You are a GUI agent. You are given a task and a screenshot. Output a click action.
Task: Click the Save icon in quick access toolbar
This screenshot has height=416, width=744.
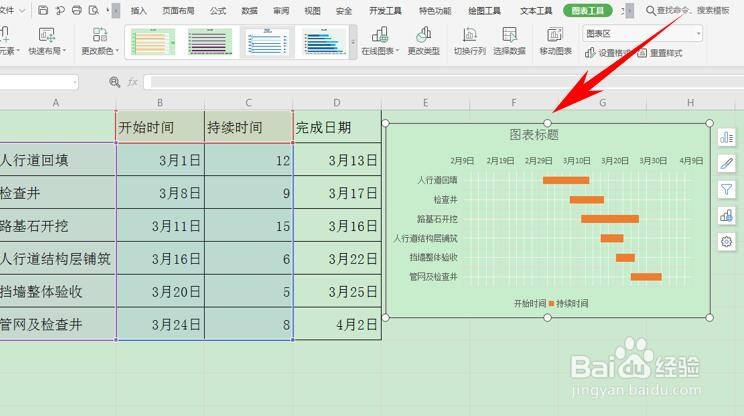[43, 10]
